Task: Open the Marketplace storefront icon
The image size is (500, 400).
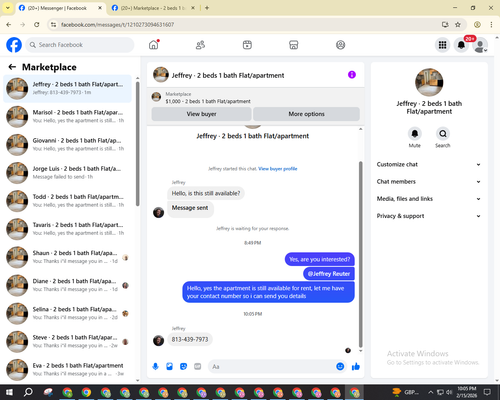Action: pos(294,45)
